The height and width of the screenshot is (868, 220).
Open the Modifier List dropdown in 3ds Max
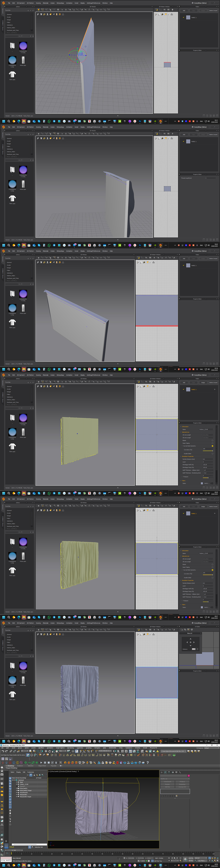pos(175,779)
